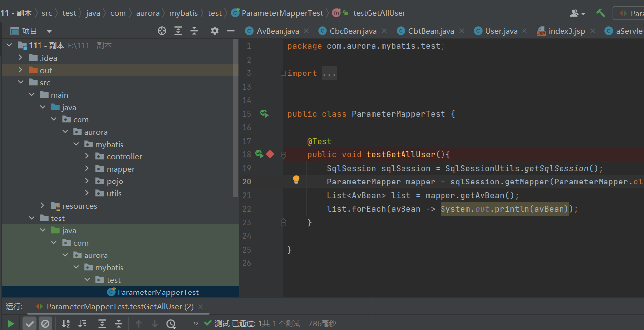Collapse all test results in Run panel
This screenshot has height=330, width=644.
119,324
